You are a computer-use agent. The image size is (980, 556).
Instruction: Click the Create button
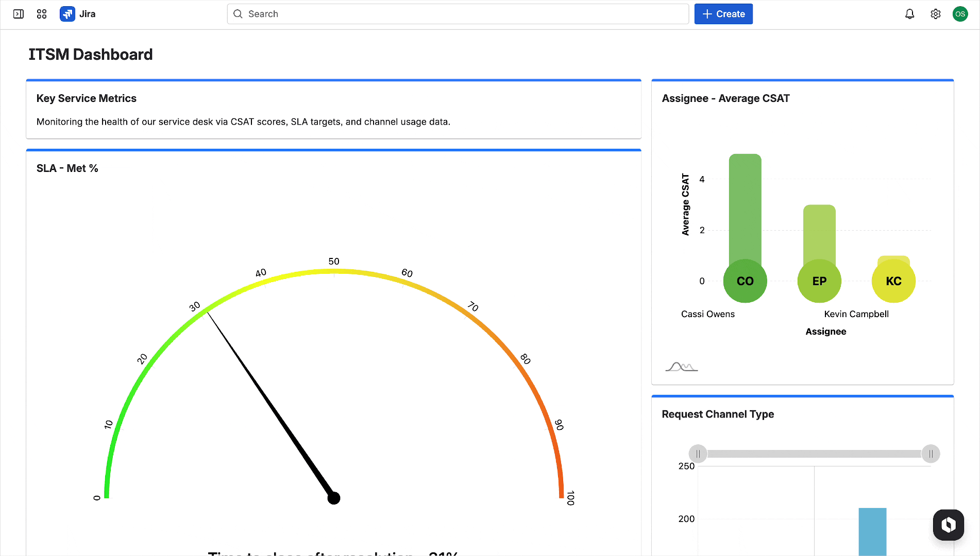(x=723, y=14)
